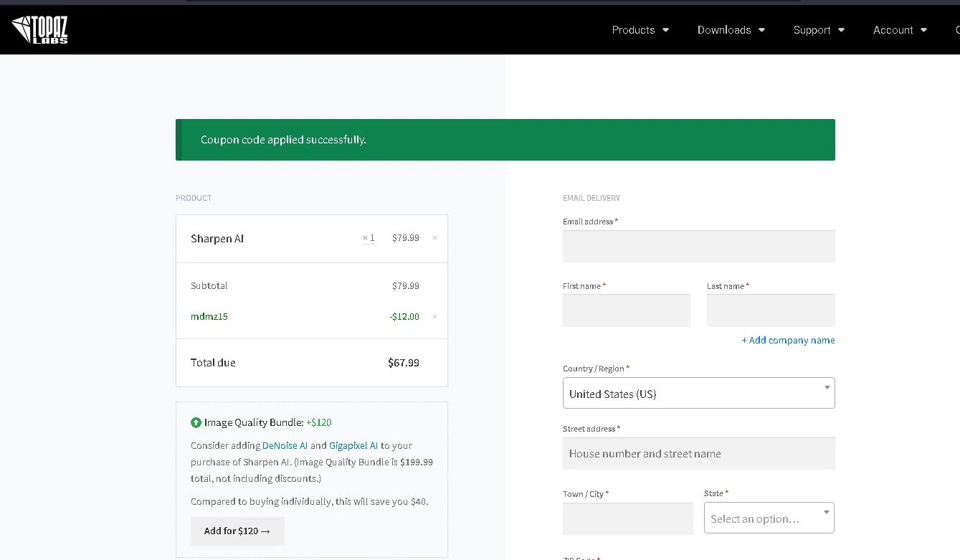Add the bundle for $120
Screen dimensions: 960x560
[237, 531]
